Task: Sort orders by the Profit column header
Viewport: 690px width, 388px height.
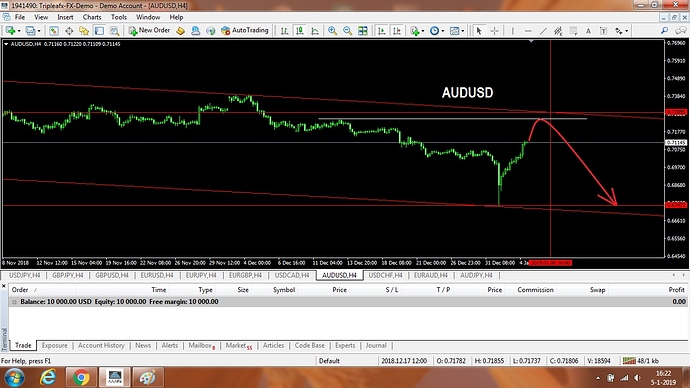Action: [x=676, y=290]
